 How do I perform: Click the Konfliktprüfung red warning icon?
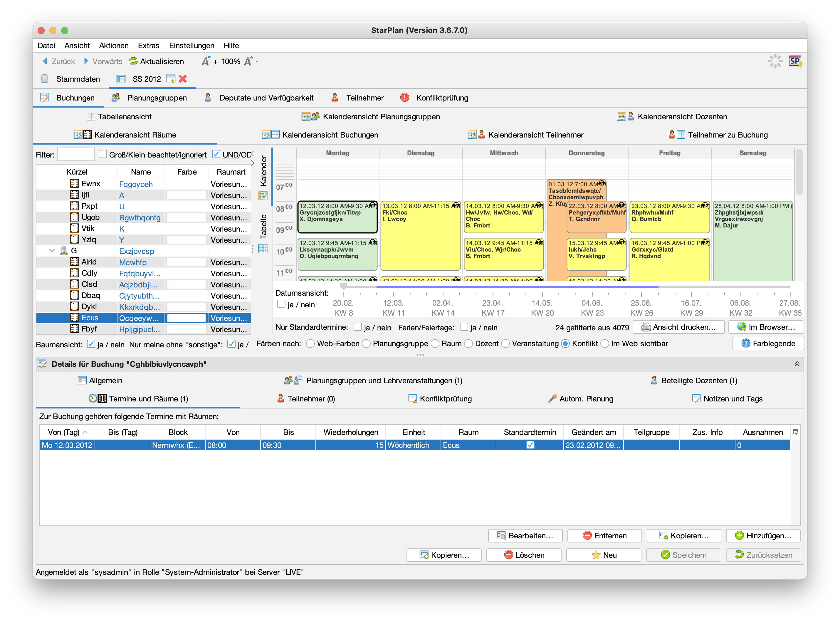click(404, 98)
